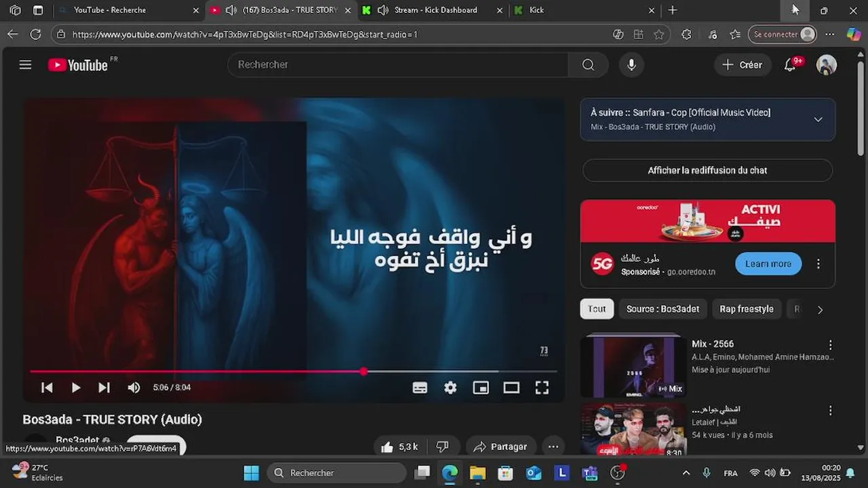Open the browser extensions puzzle icon
Viewport: 868px width, 488px height.
(686, 34)
